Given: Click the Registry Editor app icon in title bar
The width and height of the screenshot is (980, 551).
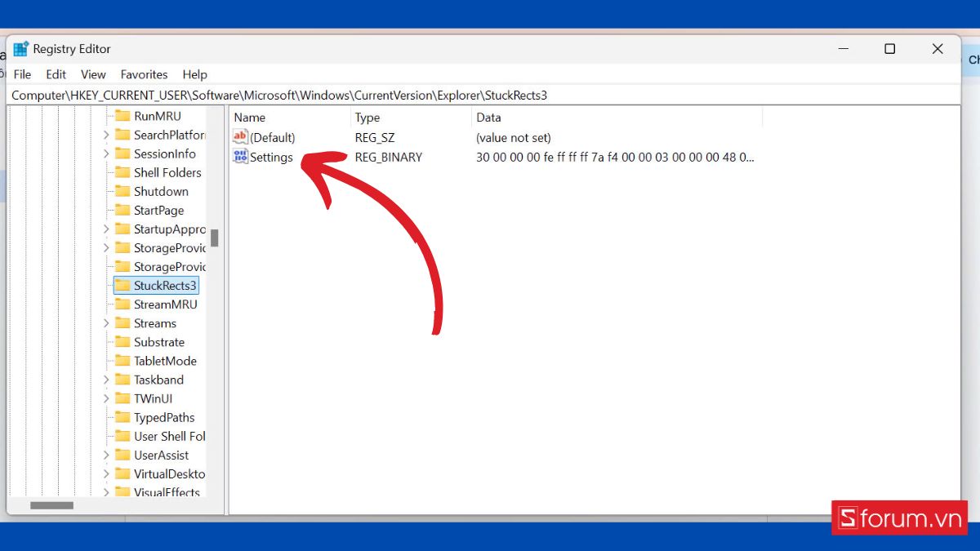Looking at the screenshot, I should (x=21, y=49).
